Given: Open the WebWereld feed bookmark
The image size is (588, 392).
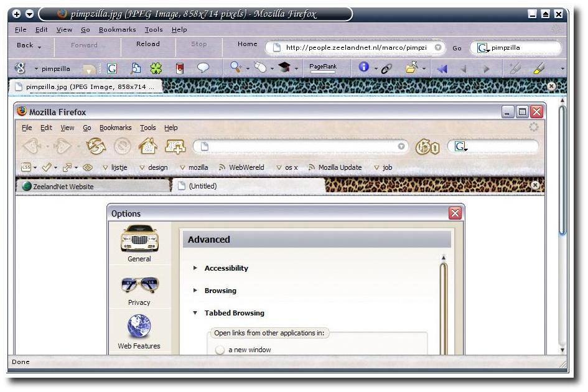Looking at the screenshot, I should click(242, 167).
